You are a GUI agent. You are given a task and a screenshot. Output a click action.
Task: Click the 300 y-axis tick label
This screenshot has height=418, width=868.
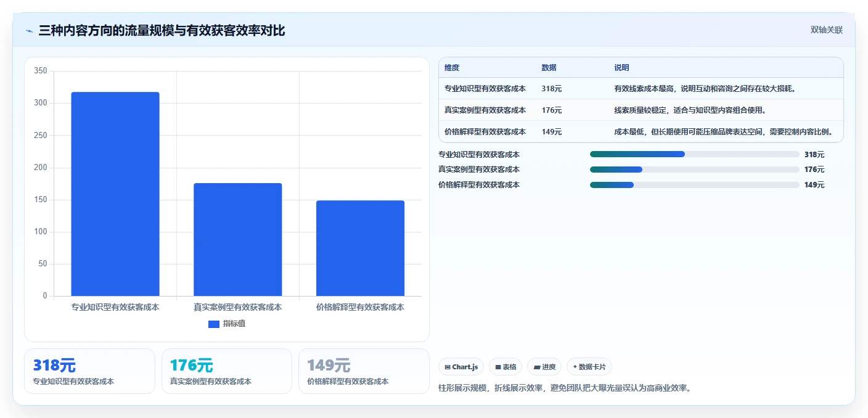click(41, 103)
